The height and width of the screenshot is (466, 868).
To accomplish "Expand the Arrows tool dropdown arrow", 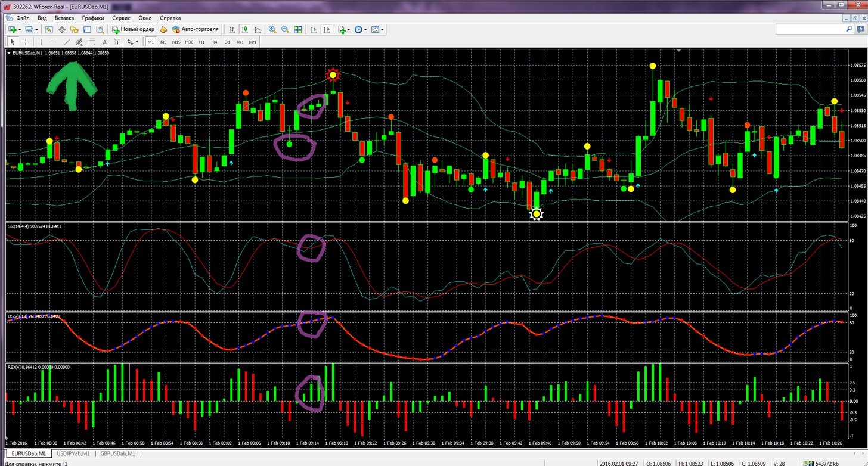I will coord(137,42).
